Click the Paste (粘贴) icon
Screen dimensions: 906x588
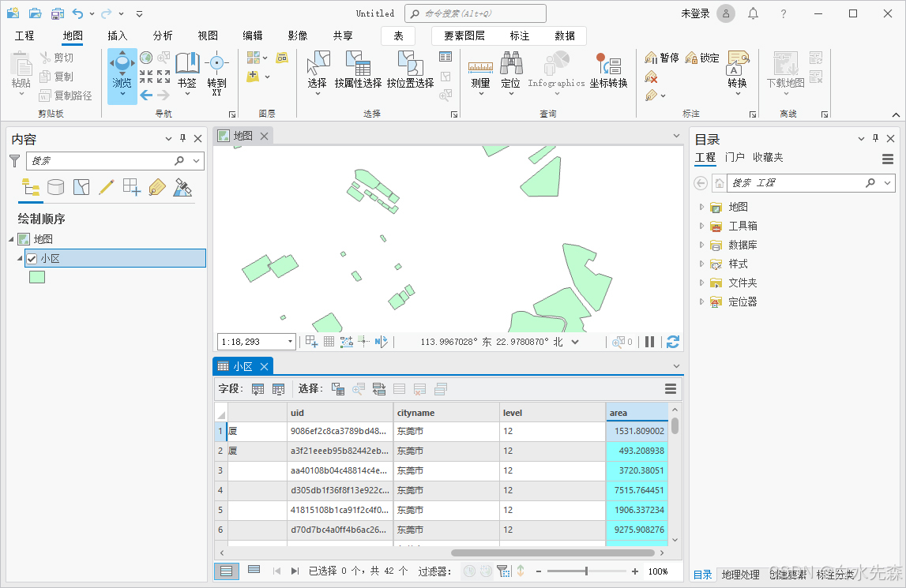point(21,63)
